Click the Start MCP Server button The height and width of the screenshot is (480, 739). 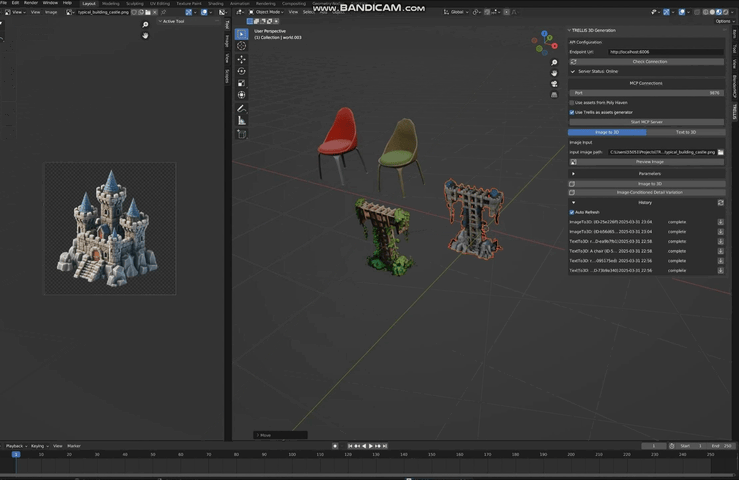tap(646, 122)
